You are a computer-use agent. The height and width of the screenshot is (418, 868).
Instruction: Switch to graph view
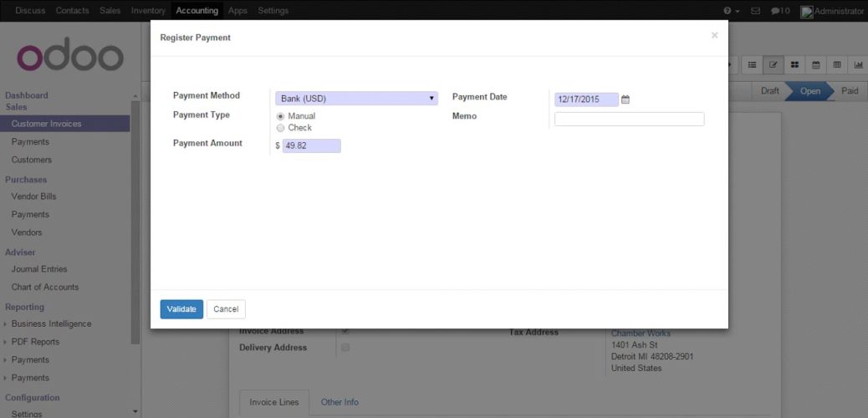(x=858, y=64)
